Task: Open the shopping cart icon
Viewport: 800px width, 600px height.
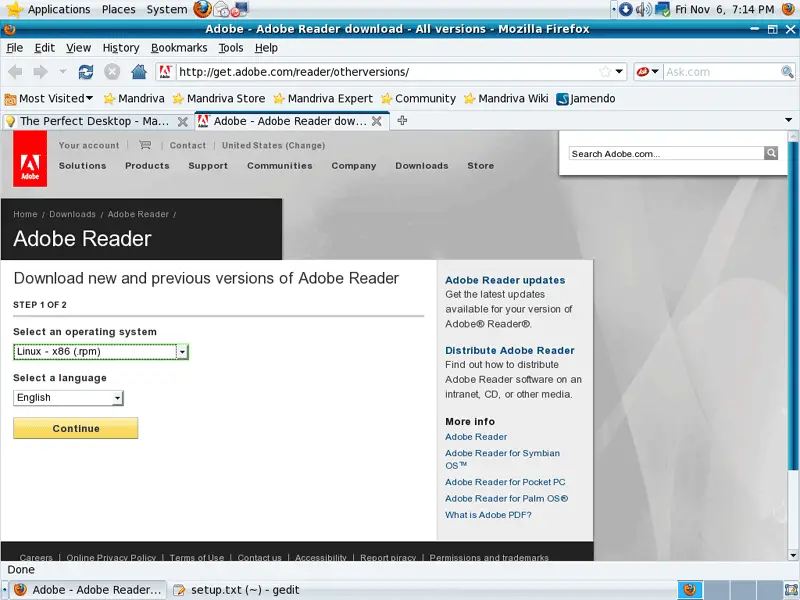Action: [x=145, y=145]
